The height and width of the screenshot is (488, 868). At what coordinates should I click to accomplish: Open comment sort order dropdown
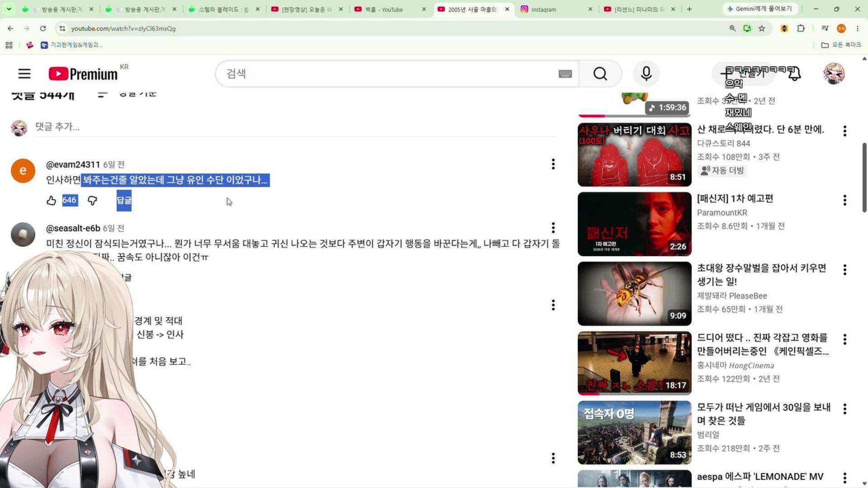tap(127, 94)
